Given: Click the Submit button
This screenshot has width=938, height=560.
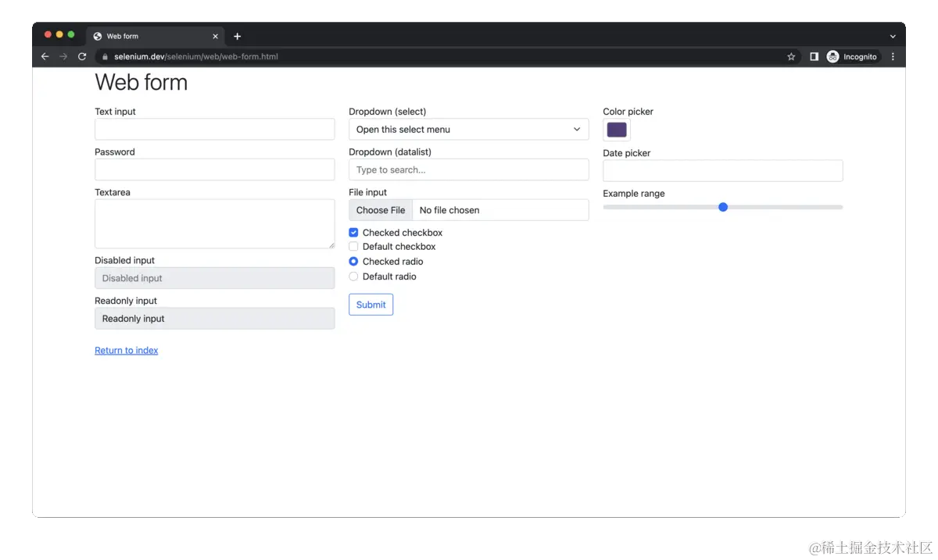Looking at the screenshot, I should click(x=371, y=305).
